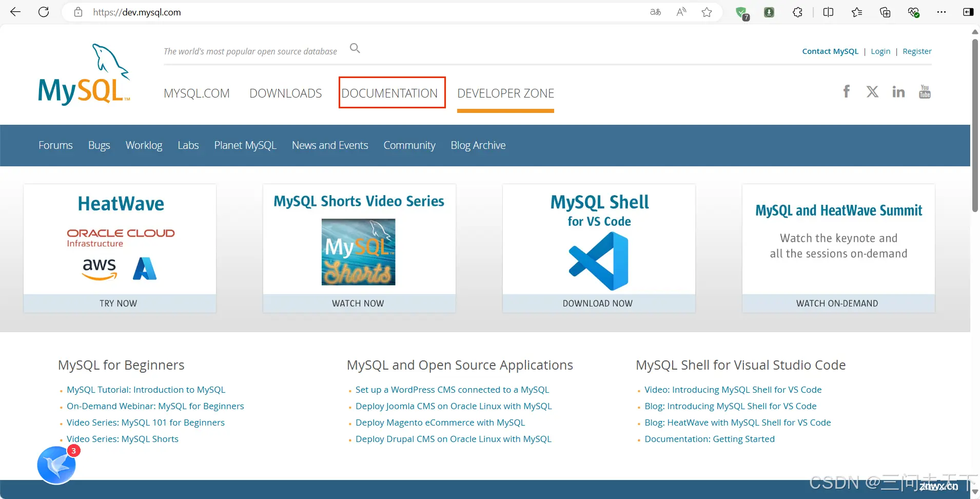Open Deploy Magento eCommerce with MySQL link

click(440, 423)
